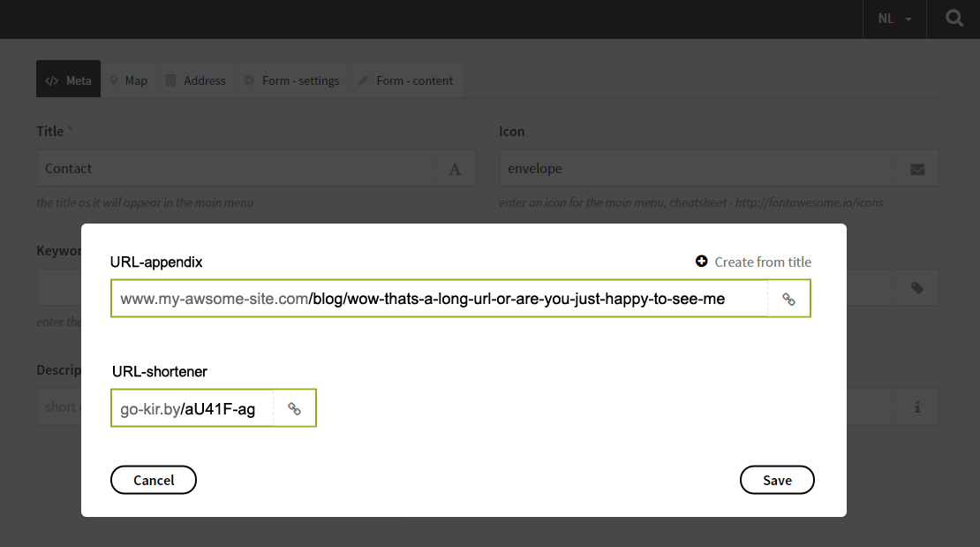Click the info icon beside Description field
980x547 pixels.
click(917, 407)
